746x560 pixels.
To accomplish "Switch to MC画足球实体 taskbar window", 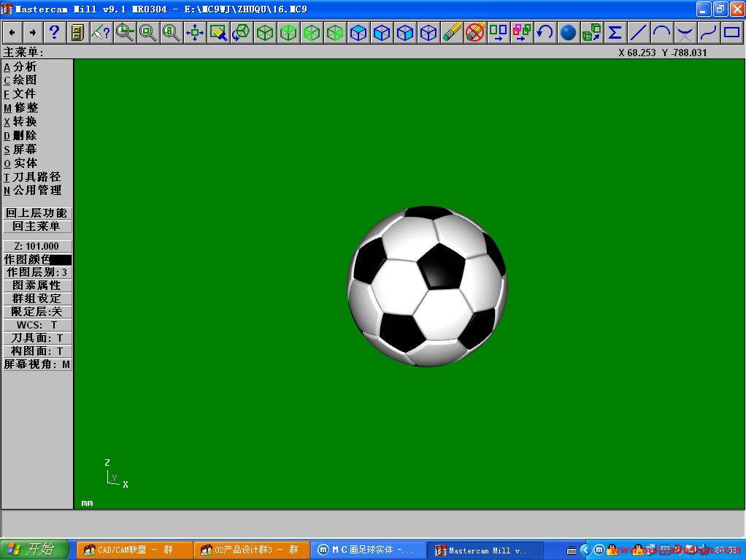I will click(x=368, y=550).
